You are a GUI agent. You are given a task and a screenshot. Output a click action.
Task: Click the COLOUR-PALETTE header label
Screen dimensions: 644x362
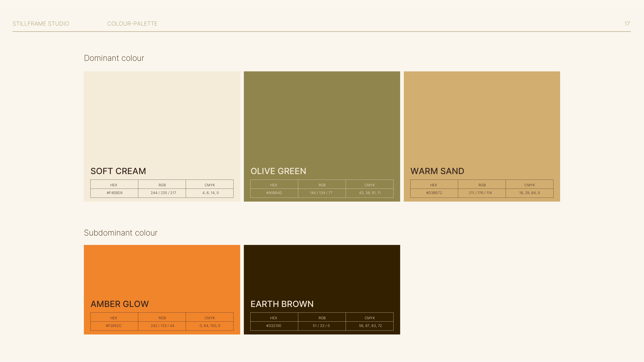click(x=132, y=24)
